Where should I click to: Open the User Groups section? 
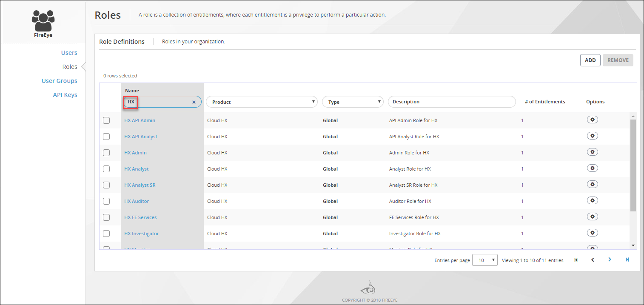60,81
